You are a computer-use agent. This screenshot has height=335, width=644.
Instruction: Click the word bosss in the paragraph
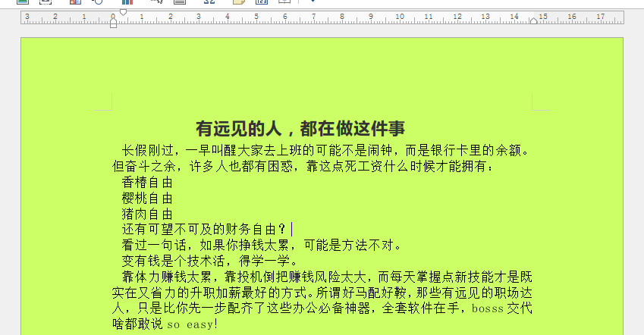[488, 308]
